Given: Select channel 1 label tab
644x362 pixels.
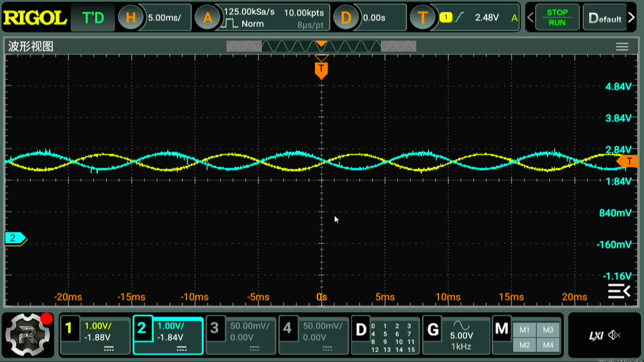Looking at the screenshot, I should (69, 328).
